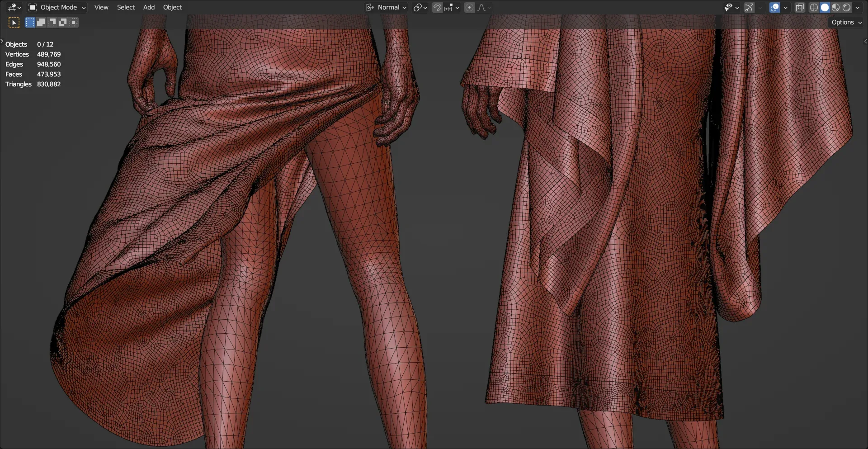Open the Object Mode dropdown
The width and height of the screenshot is (868, 449).
coord(57,7)
